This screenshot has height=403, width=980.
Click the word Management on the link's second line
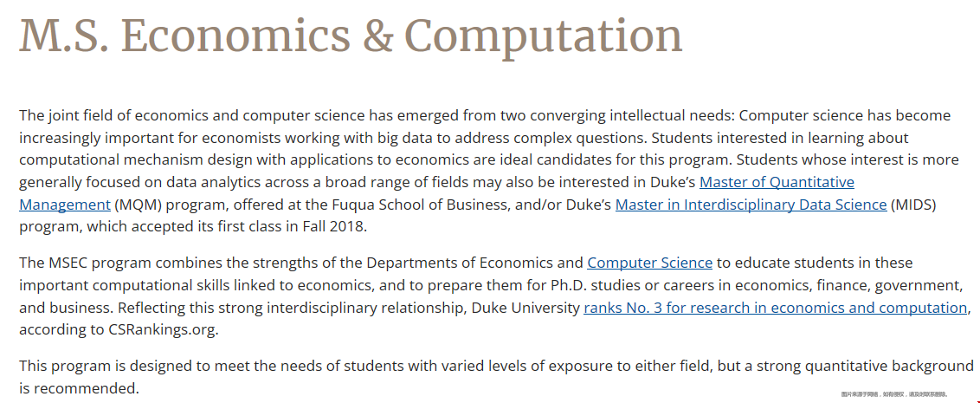[65, 205]
